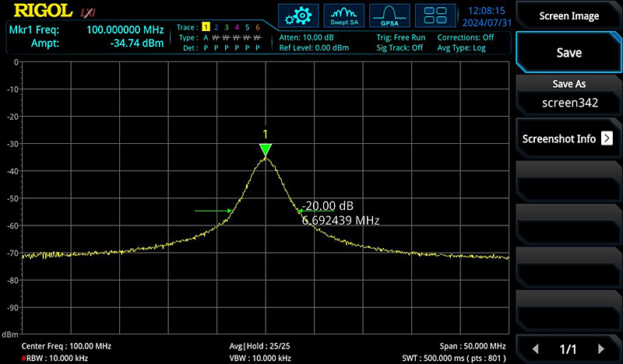
Task: Click the 1/1 page indicator
Action: click(568, 349)
